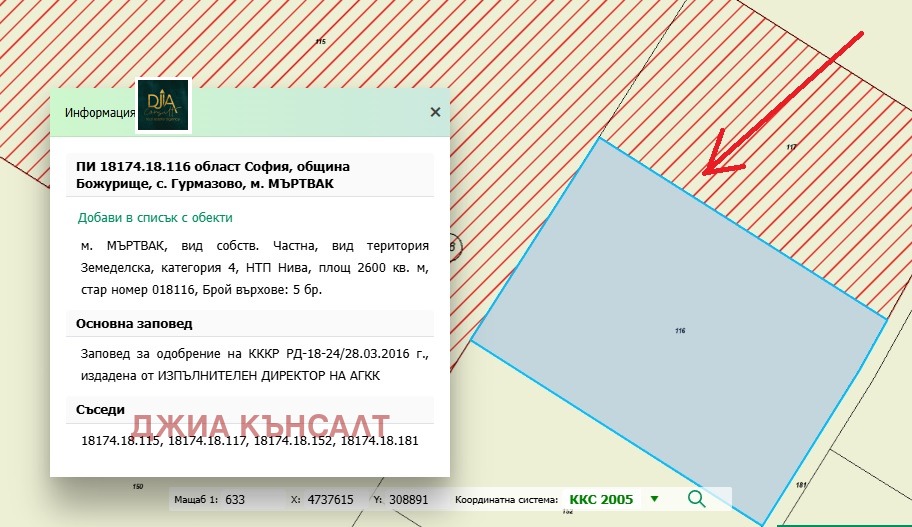This screenshot has width=912, height=527.
Task: Click the Y coordinate value 308891
Action: (x=408, y=499)
